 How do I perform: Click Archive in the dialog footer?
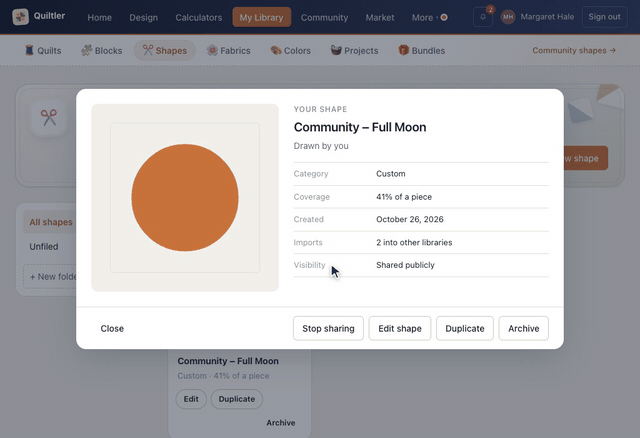point(524,329)
